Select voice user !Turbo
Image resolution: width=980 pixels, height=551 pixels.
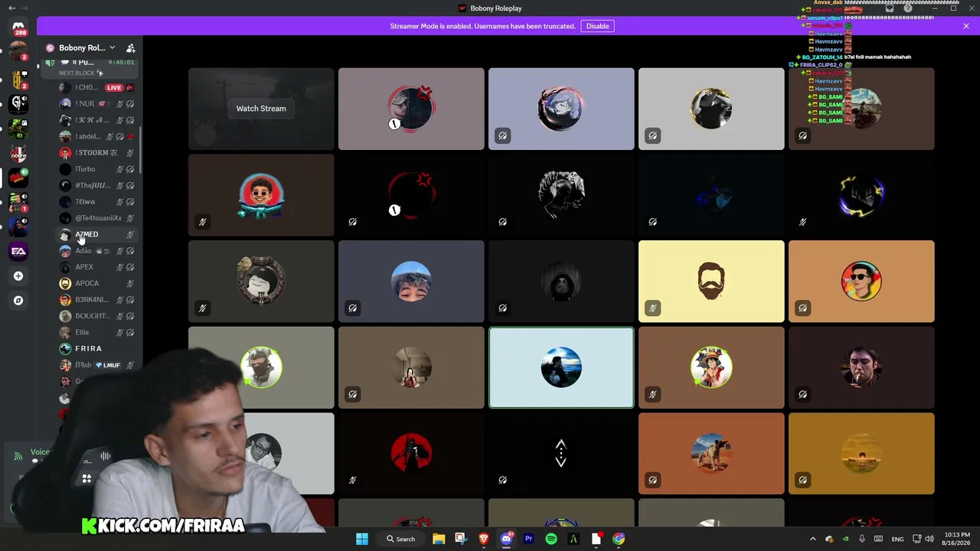tap(97, 169)
